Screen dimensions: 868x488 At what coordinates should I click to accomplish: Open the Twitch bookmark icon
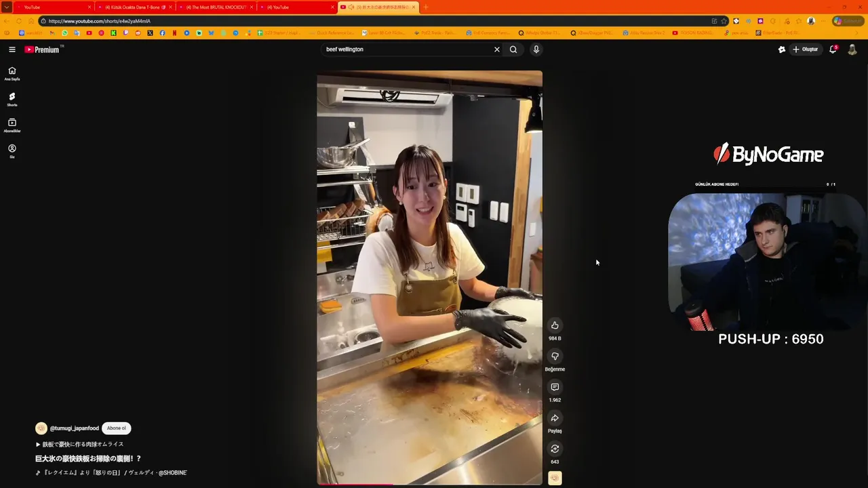tap(125, 33)
